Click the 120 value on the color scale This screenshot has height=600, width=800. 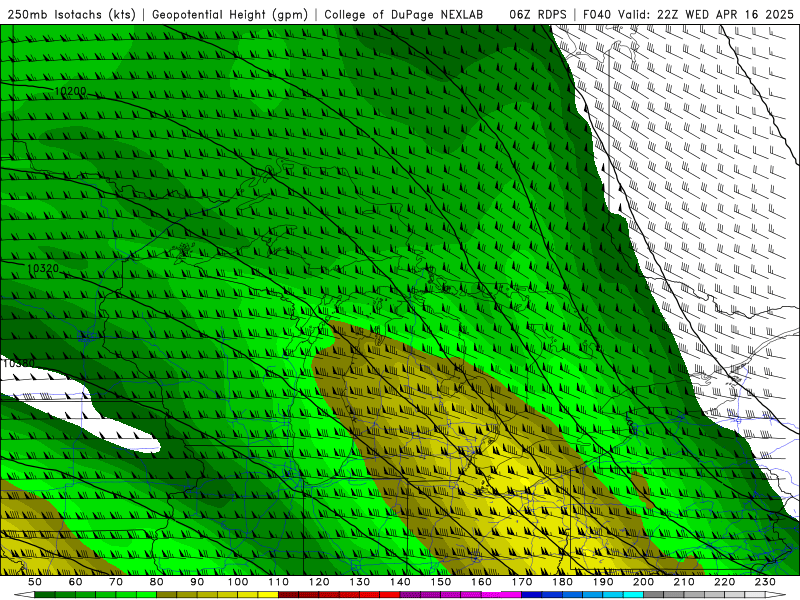click(319, 582)
